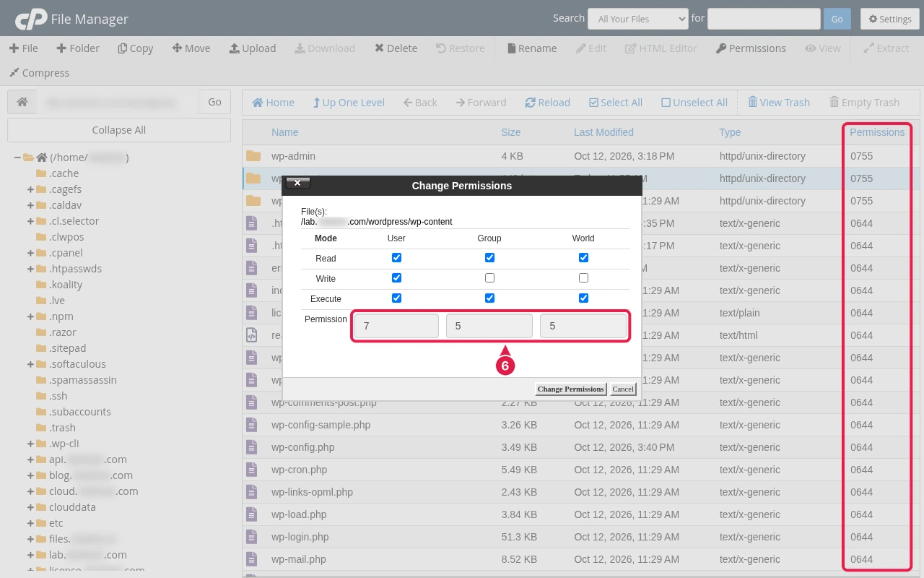Expand the .caldav folder in the tree
Image resolution: width=924 pixels, height=578 pixels.
pyautogui.click(x=30, y=205)
